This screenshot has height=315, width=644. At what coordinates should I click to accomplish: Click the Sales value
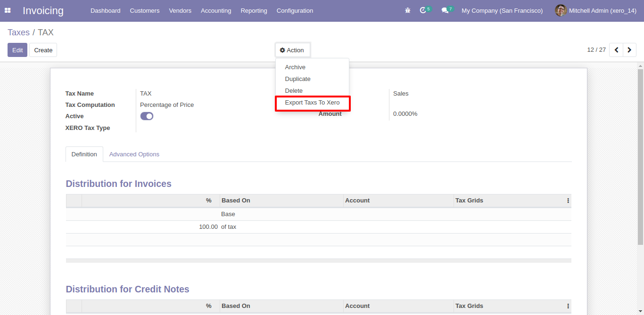click(x=401, y=94)
